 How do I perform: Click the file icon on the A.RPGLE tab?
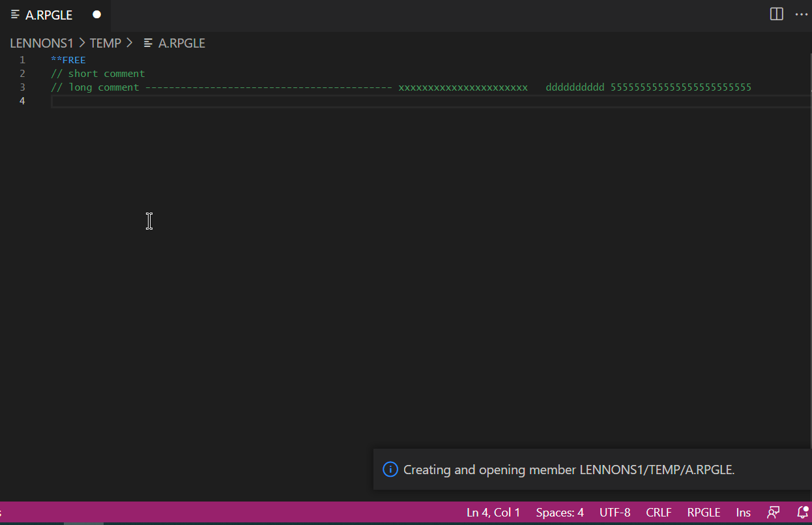[14, 14]
